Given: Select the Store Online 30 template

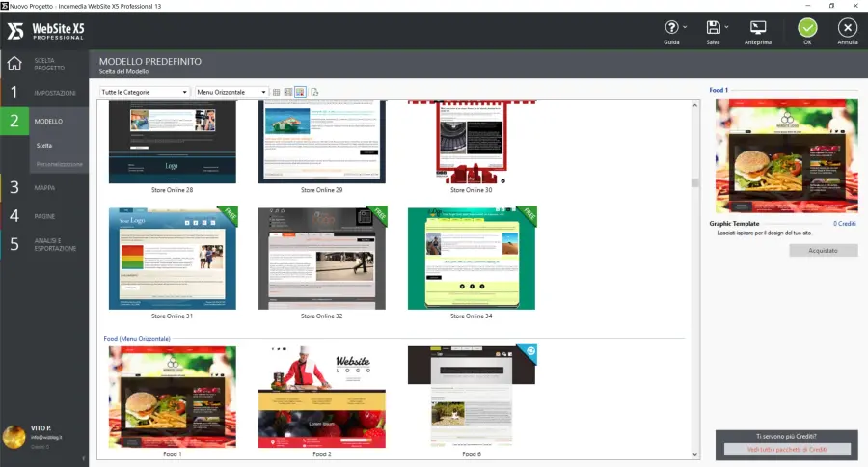Looking at the screenshot, I should pos(471,142).
